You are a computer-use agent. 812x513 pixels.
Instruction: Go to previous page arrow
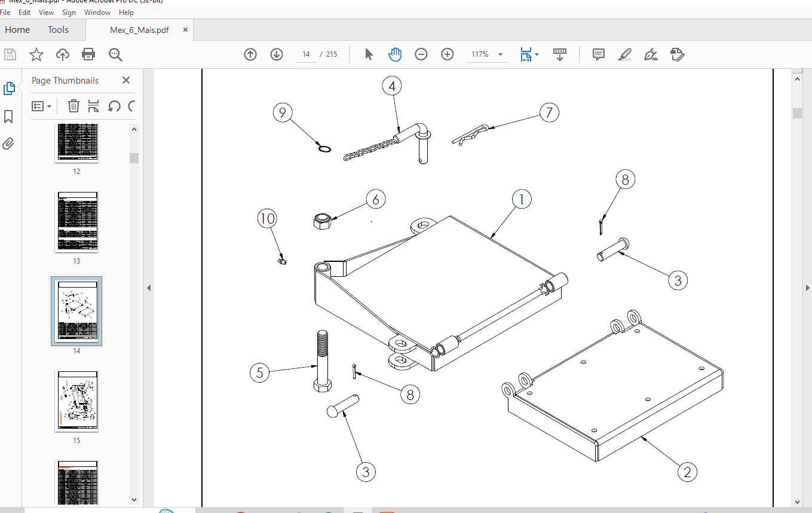[x=250, y=54]
